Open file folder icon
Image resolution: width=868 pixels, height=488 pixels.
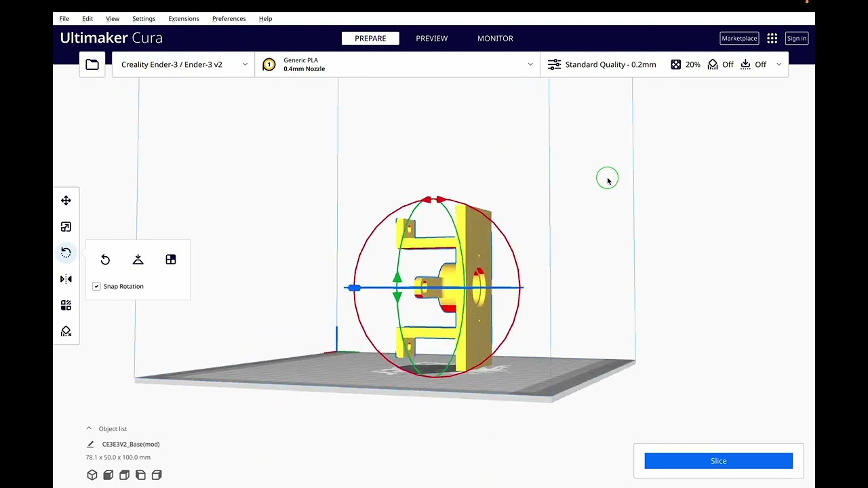click(92, 64)
